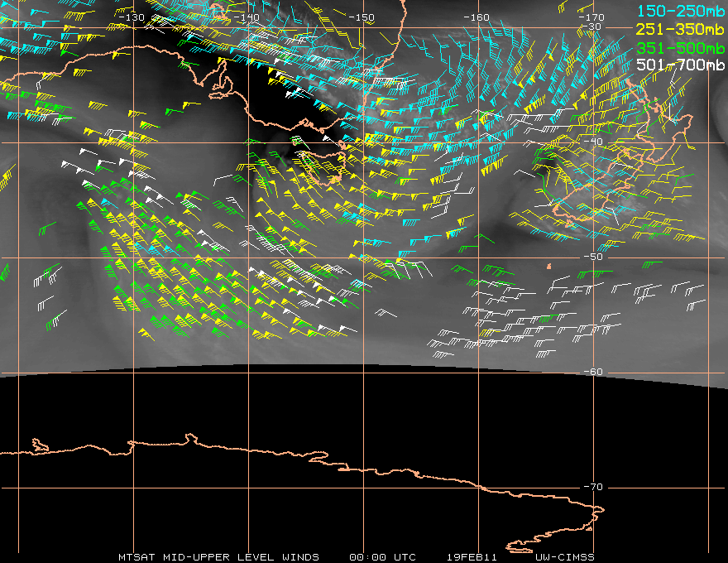728x563 pixels.
Task: Click the -60 latitude label
Action: (593, 372)
